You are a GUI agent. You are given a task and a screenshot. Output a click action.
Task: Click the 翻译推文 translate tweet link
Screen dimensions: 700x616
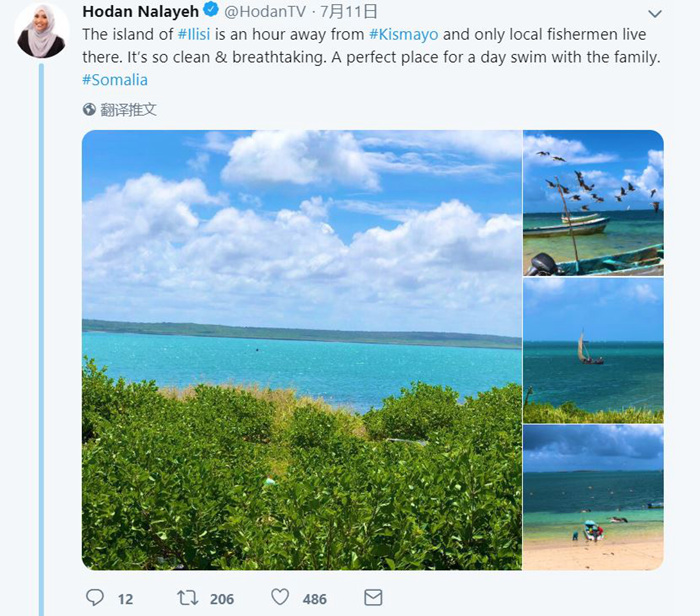click(x=128, y=109)
